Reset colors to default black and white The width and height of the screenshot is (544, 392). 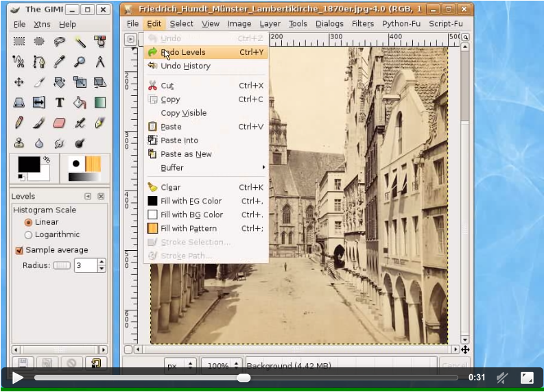coord(21,177)
